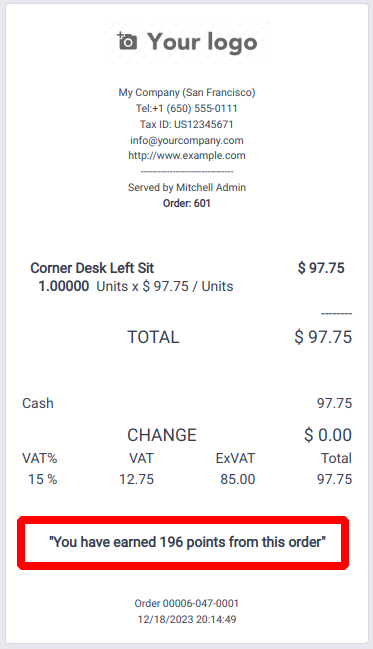Viewport: 373px width, 649px height.
Task: Click the TOTAL label
Action: (153, 337)
